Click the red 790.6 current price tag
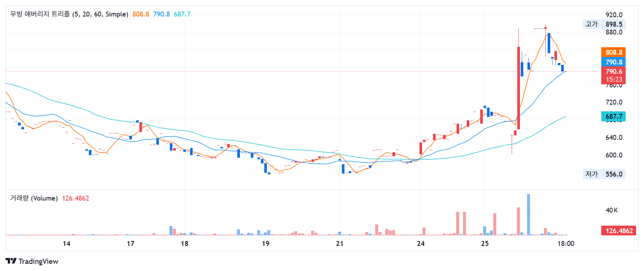644x271 pixels. 613,75
